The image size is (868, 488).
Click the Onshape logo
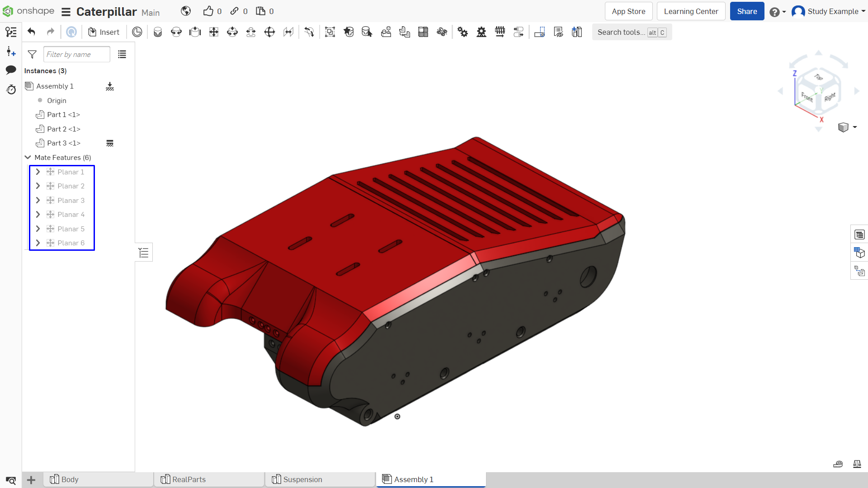28,11
